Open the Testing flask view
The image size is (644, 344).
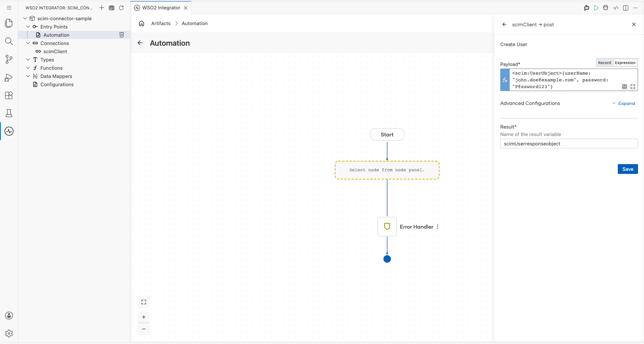9,113
